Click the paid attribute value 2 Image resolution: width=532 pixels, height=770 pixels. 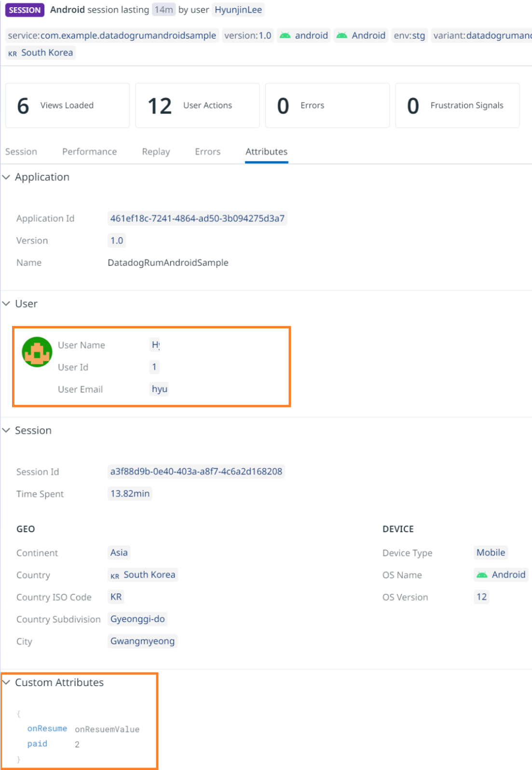(77, 744)
